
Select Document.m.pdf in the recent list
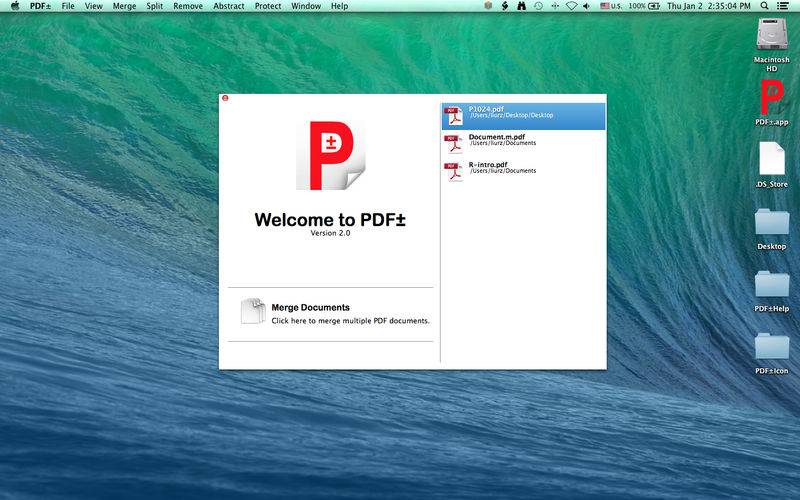click(x=523, y=144)
